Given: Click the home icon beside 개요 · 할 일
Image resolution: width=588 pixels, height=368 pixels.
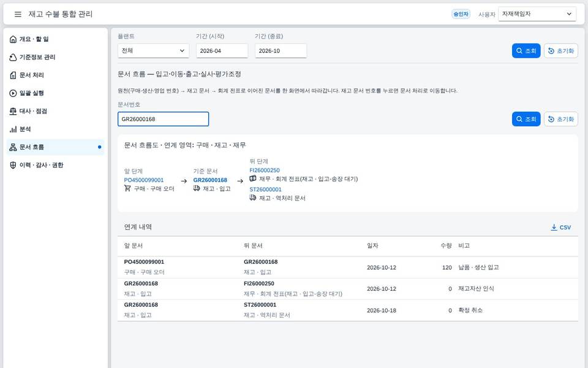Looking at the screenshot, I should (x=13, y=39).
